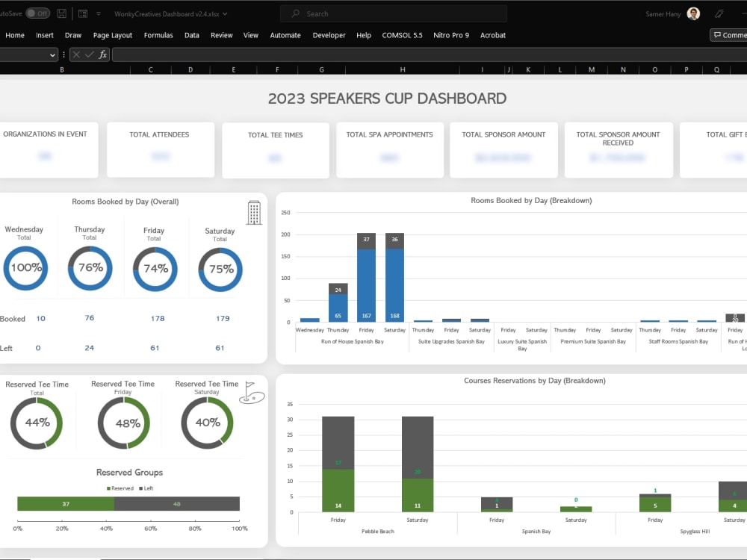
Task: Select column G header
Action: 321,69
